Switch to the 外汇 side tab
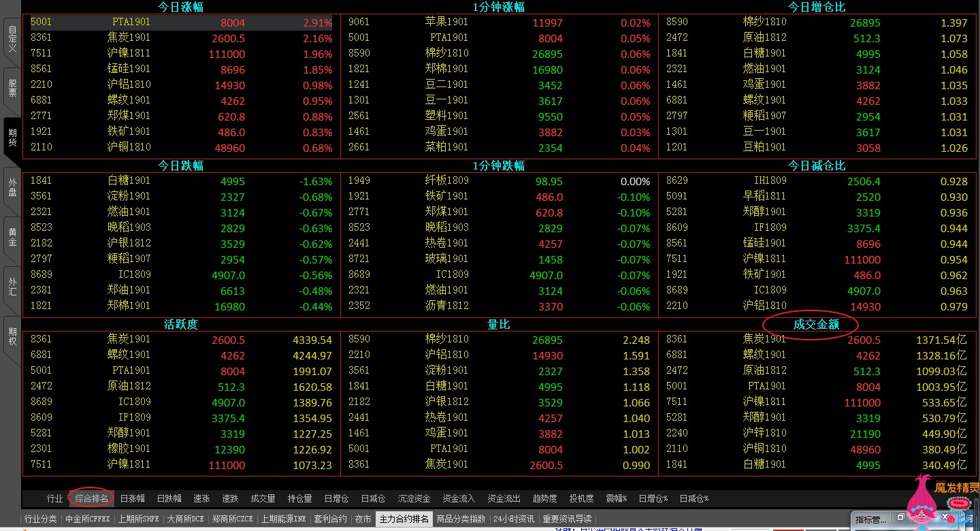Image resolution: width=980 pixels, height=531 pixels. click(12, 287)
